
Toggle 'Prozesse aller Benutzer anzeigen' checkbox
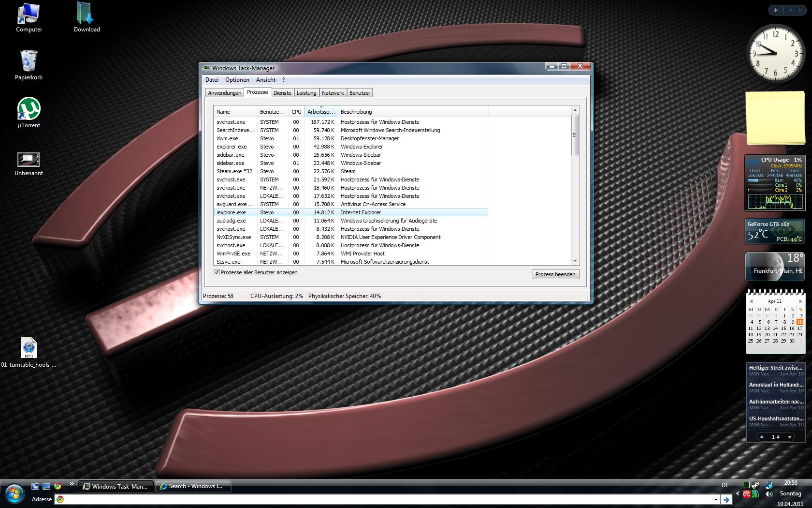coord(217,272)
